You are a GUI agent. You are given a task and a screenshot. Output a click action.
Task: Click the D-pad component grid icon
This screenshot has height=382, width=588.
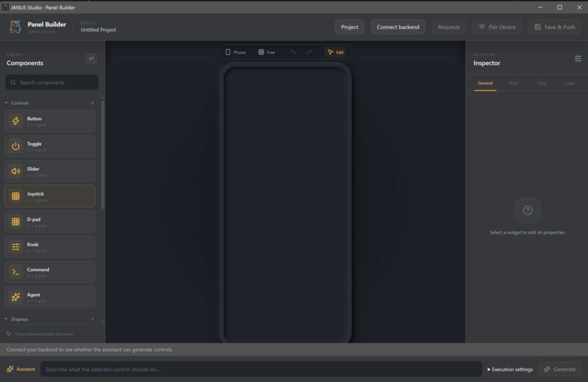coord(15,221)
